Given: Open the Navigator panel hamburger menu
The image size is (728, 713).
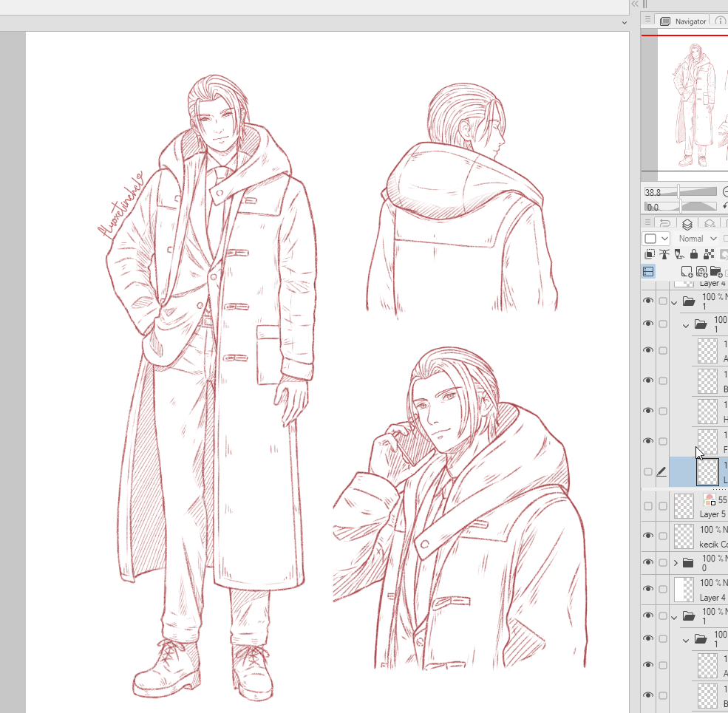Looking at the screenshot, I should coord(647,21).
